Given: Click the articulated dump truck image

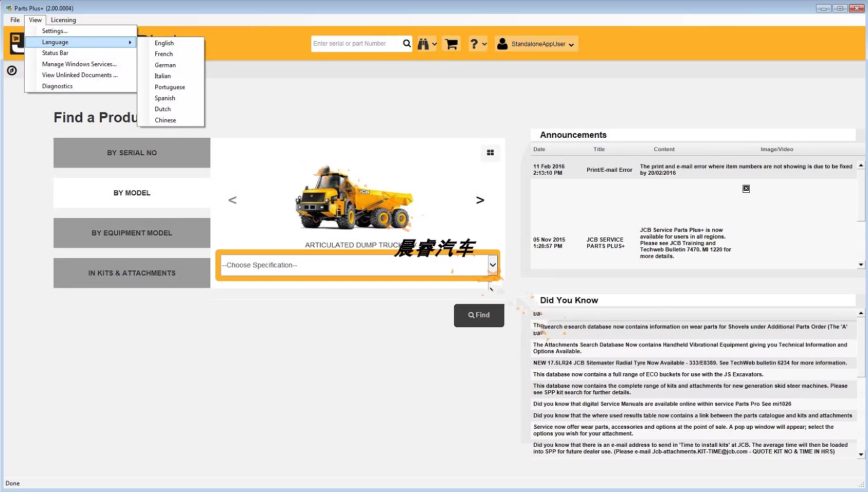Looking at the screenshot, I should click(x=355, y=198).
